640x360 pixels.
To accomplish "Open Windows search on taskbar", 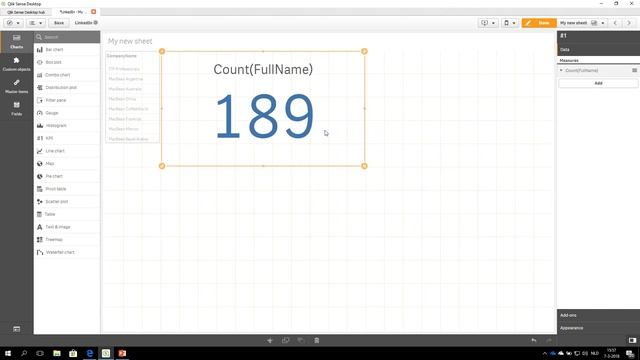I will point(24,353).
